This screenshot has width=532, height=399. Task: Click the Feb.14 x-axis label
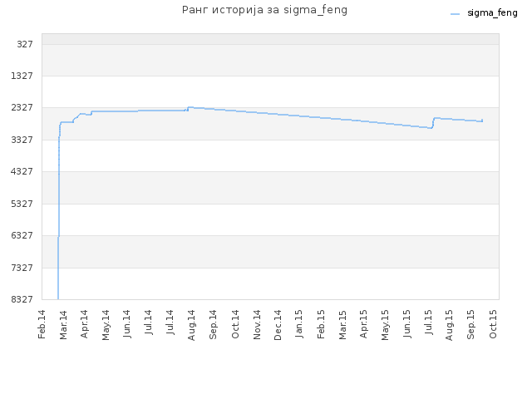(42, 324)
